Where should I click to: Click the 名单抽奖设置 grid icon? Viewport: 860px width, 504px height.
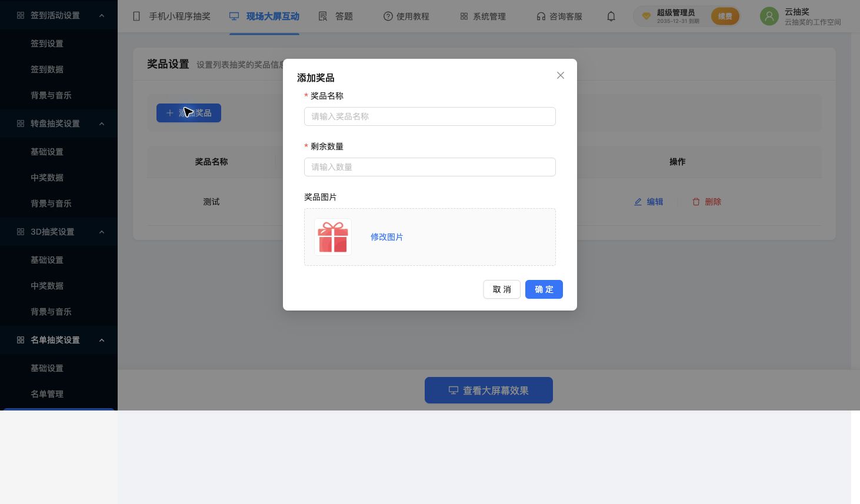[x=21, y=340]
